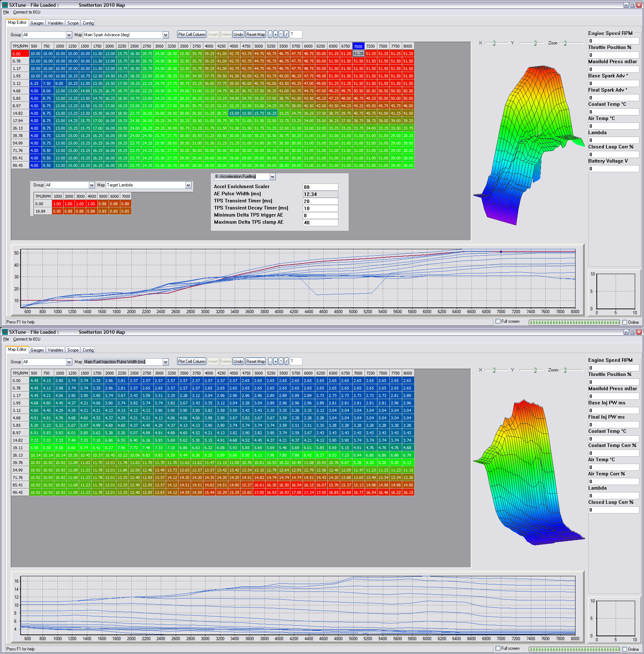644x654 pixels.
Task: Click the Maximum Delta TPS clamp AE field
Action: point(320,223)
